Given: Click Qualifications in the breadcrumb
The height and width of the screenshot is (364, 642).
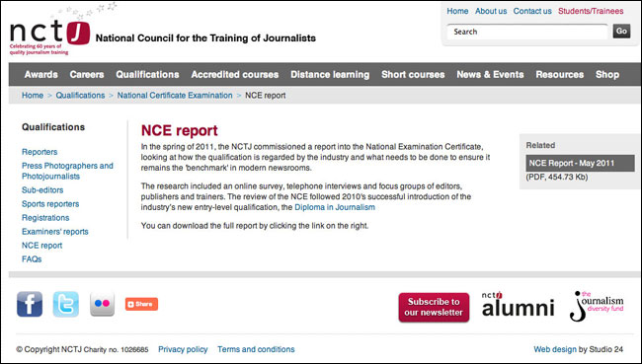Looking at the screenshot, I should coord(80,96).
